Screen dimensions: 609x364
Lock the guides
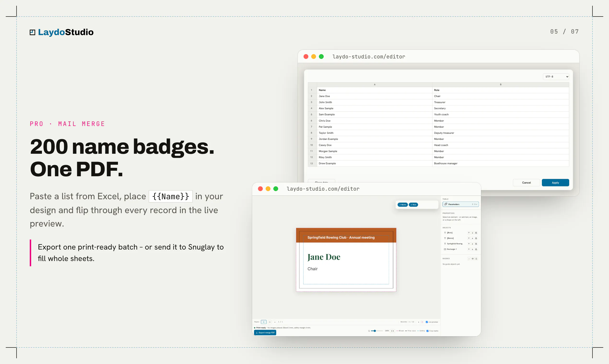point(476,259)
